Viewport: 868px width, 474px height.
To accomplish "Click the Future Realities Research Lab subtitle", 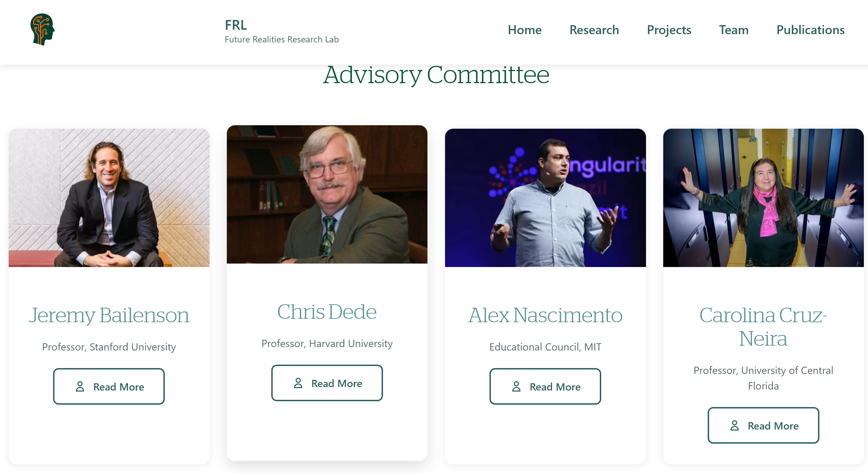I will point(282,39).
